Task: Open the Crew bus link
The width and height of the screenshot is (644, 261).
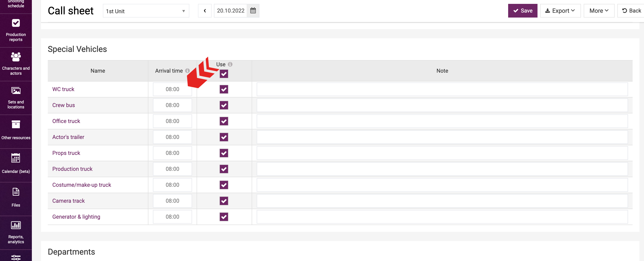Action: (x=63, y=105)
